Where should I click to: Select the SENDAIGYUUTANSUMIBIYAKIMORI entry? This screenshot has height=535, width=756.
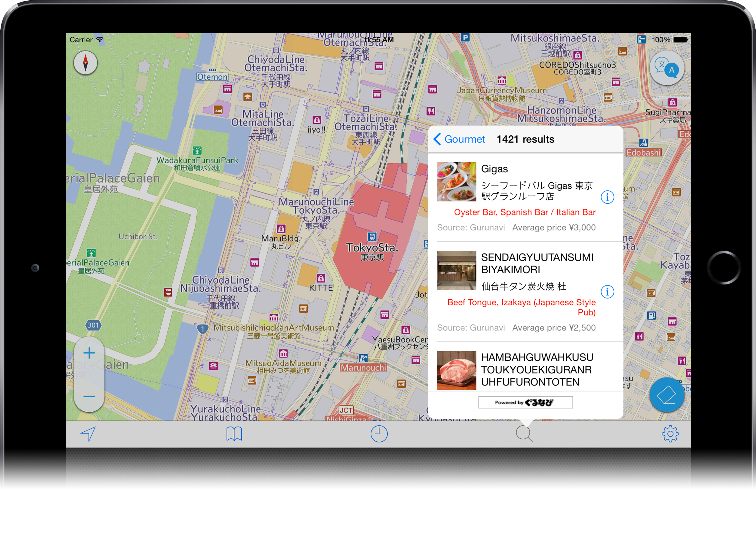525,292
